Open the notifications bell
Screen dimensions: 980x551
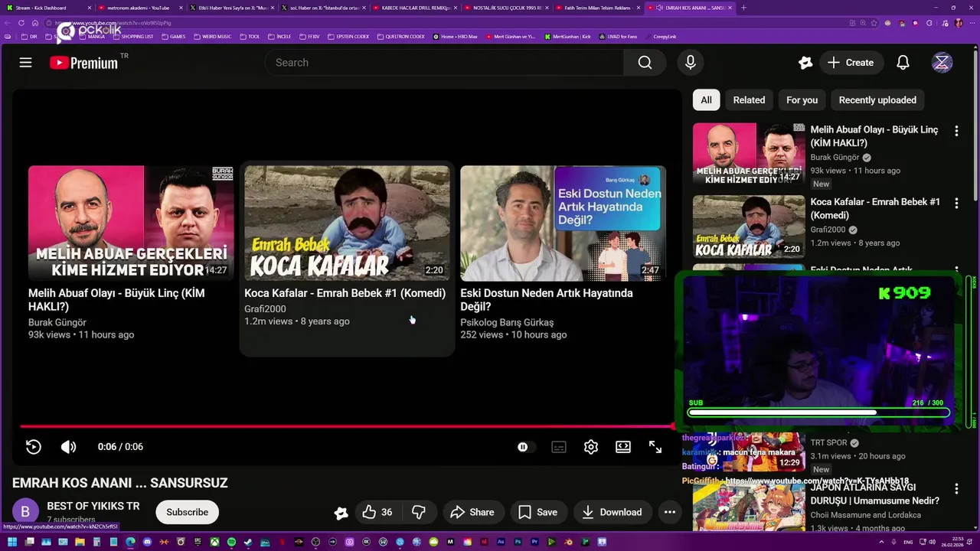pyautogui.click(x=903, y=63)
